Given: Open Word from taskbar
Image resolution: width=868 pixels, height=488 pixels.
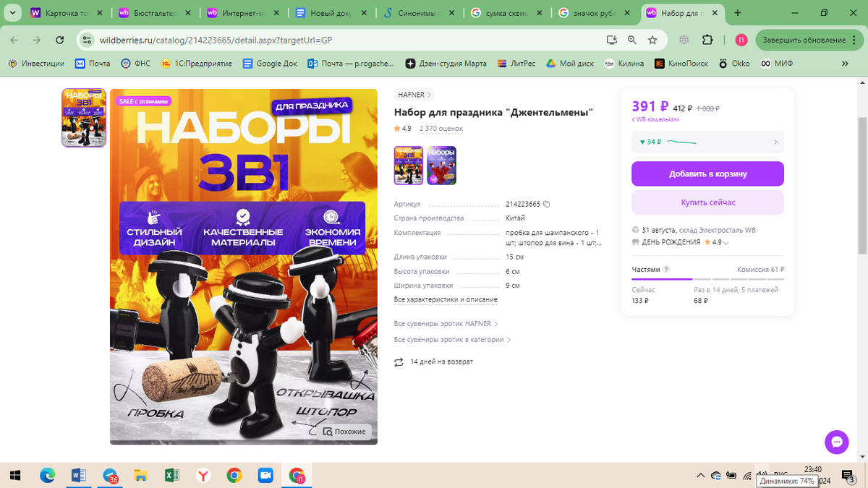Looking at the screenshot, I should click(x=79, y=475).
